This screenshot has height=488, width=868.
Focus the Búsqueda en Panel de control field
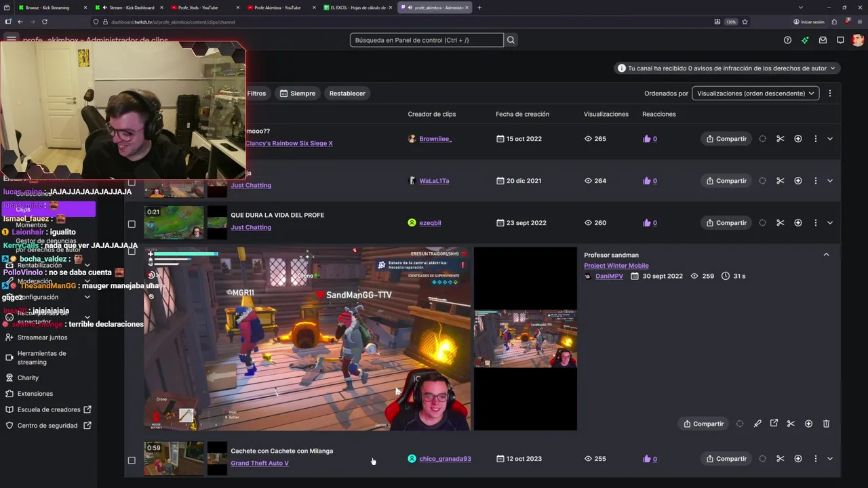click(427, 40)
